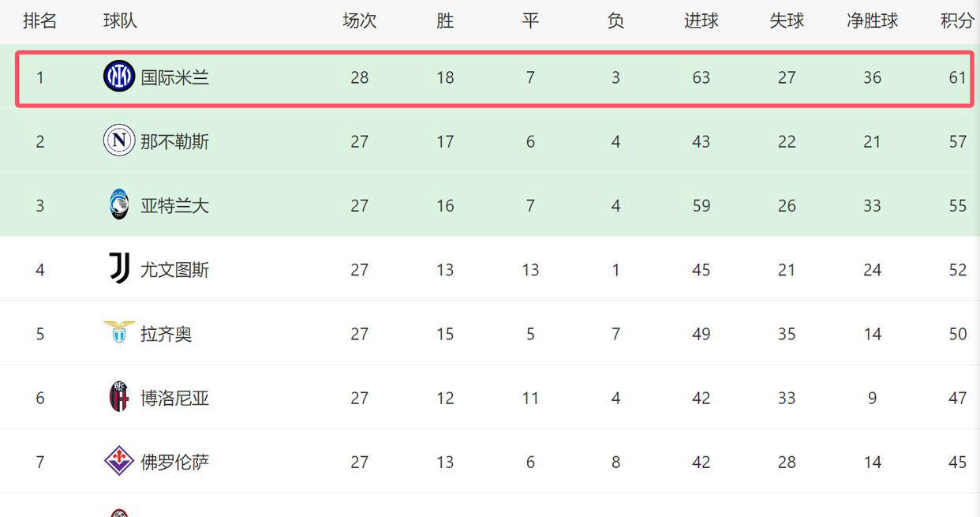
Task: Click the Inter Milan club logo
Action: click(x=119, y=77)
